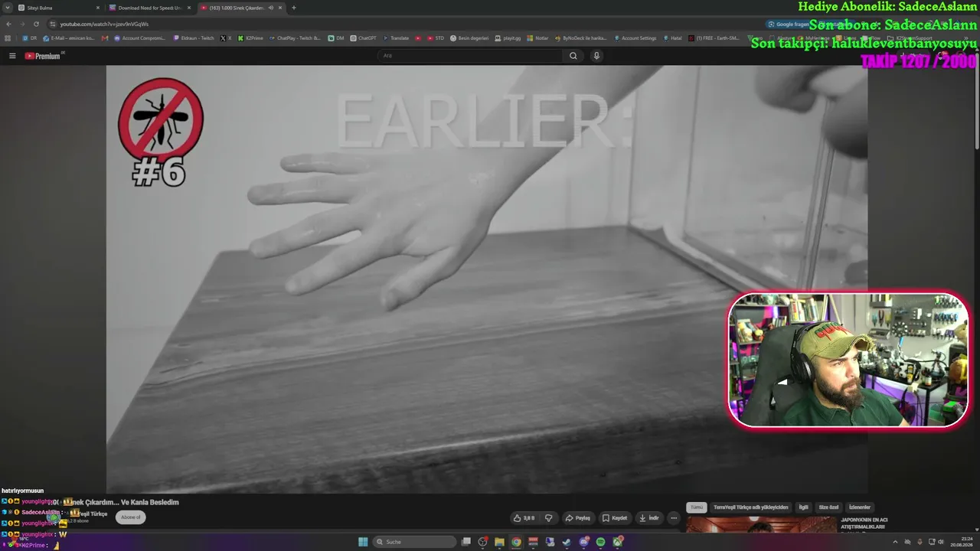Start voice search with the microphone icon
The height and width of the screenshot is (551, 980).
click(596, 56)
